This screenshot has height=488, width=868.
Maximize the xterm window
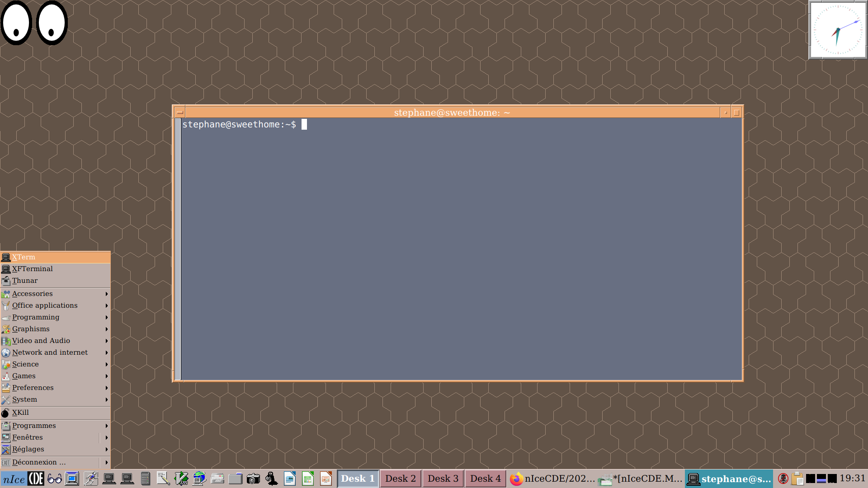(x=736, y=113)
